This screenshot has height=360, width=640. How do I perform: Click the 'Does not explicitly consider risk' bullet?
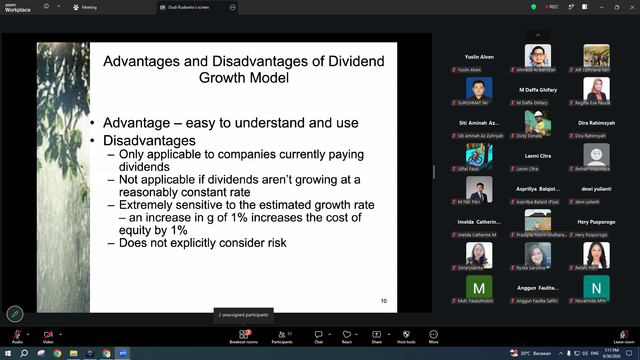coord(202,243)
